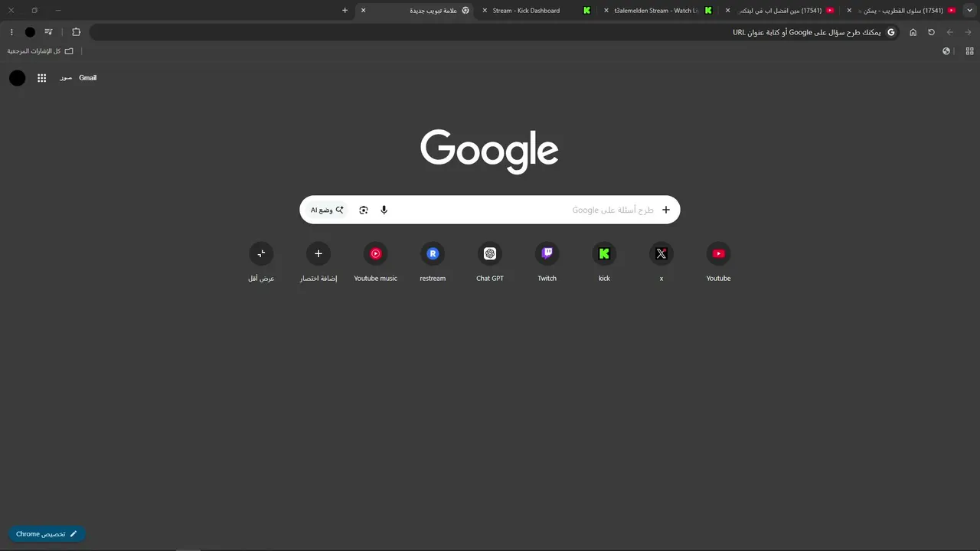Click the Customize Chrome button
The width and height of the screenshot is (980, 551).
[47, 534]
